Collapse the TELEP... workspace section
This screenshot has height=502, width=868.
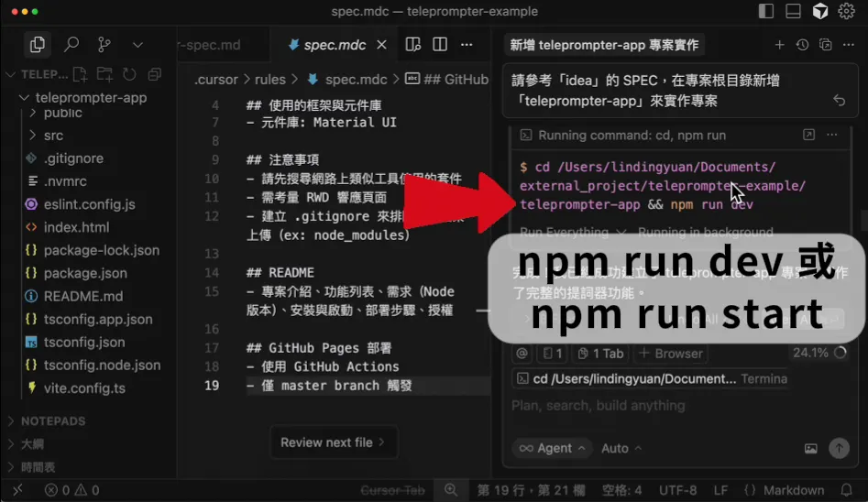37,74
